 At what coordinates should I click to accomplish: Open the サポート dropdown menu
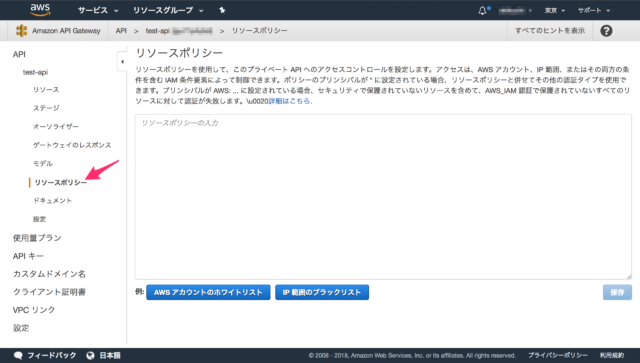(x=594, y=10)
